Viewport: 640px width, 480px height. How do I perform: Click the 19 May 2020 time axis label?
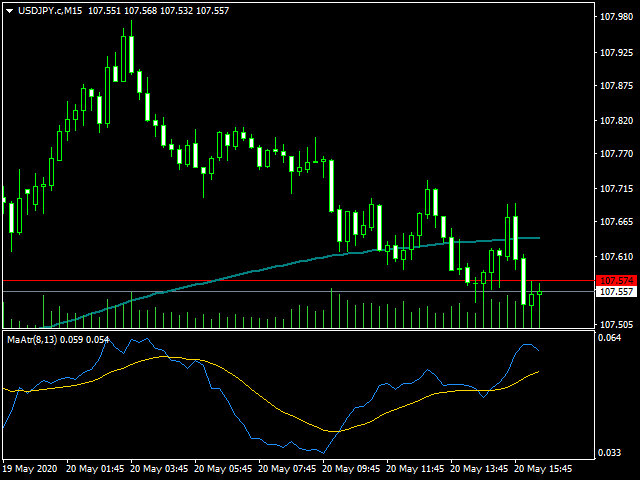point(30,469)
